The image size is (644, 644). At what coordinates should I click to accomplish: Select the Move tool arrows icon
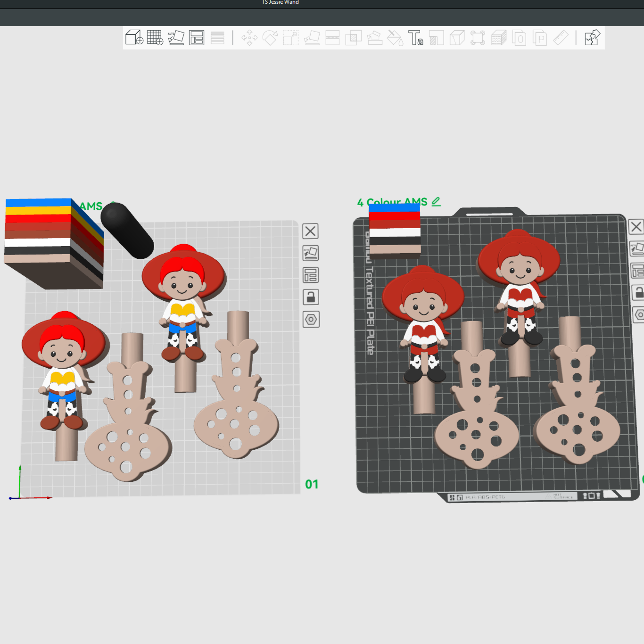pyautogui.click(x=249, y=37)
